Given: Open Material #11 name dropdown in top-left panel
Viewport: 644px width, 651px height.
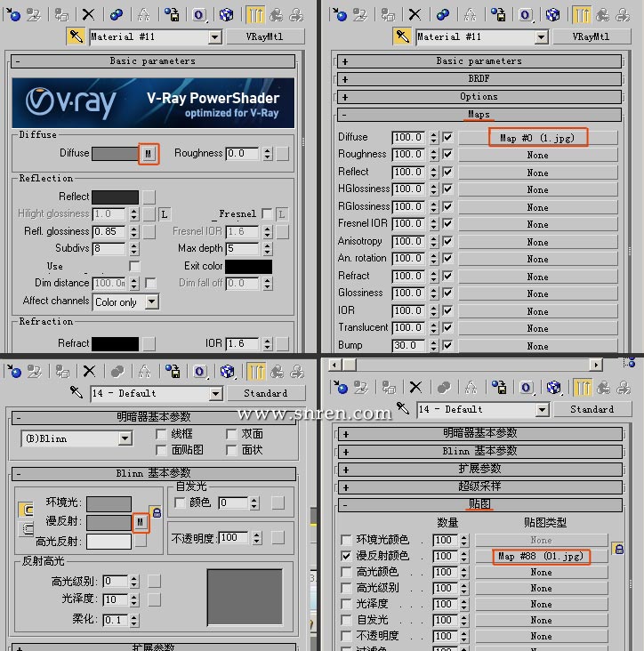Looking at the screenshot, I should click(x=214, y=37).
